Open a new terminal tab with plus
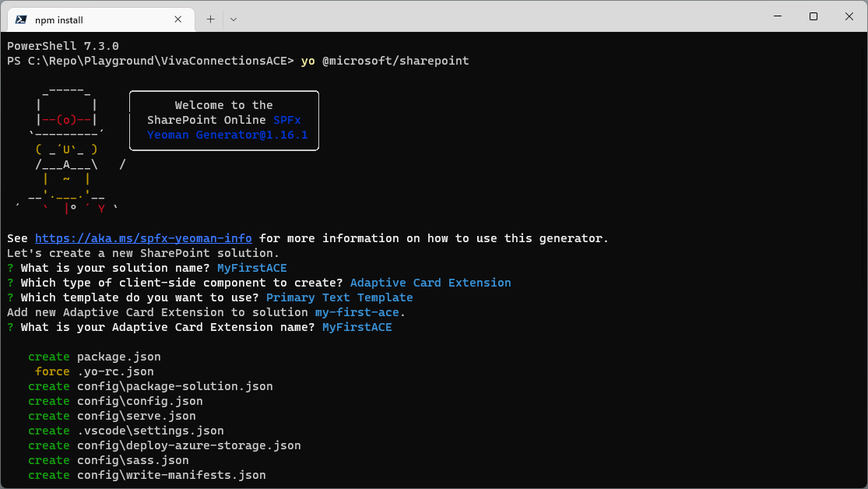868x489 pixels. coord(210,19)
